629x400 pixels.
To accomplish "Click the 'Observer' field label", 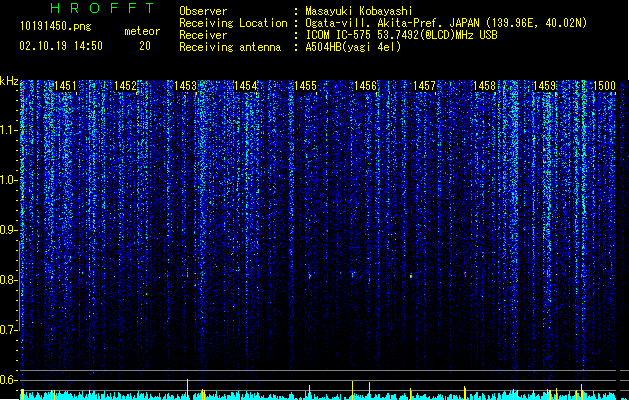I will pos(203,11).
